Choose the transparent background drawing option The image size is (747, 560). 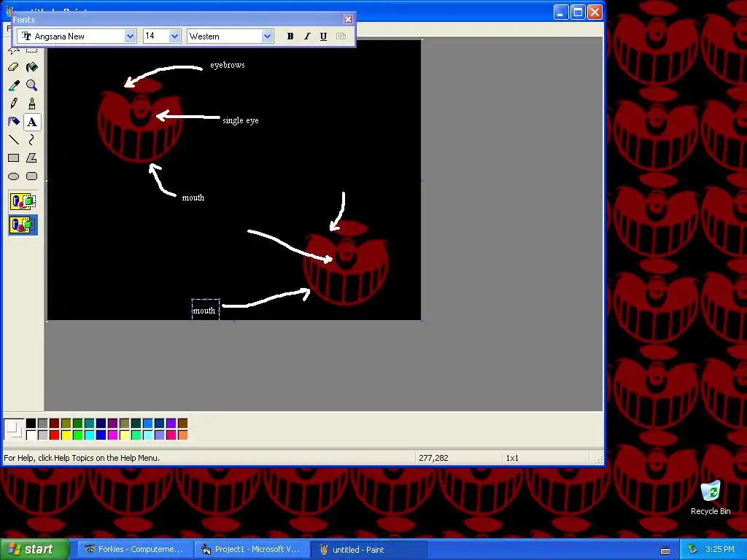tap(23, 225)
